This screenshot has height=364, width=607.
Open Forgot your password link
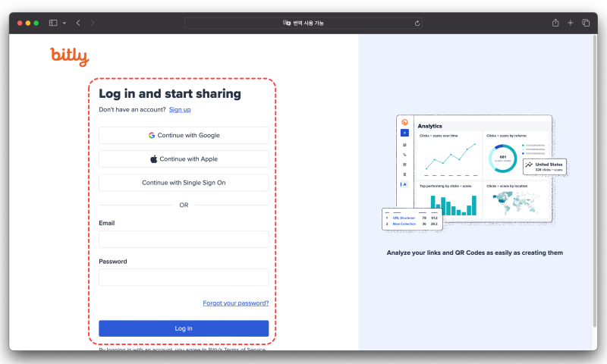tap(236, 303)
